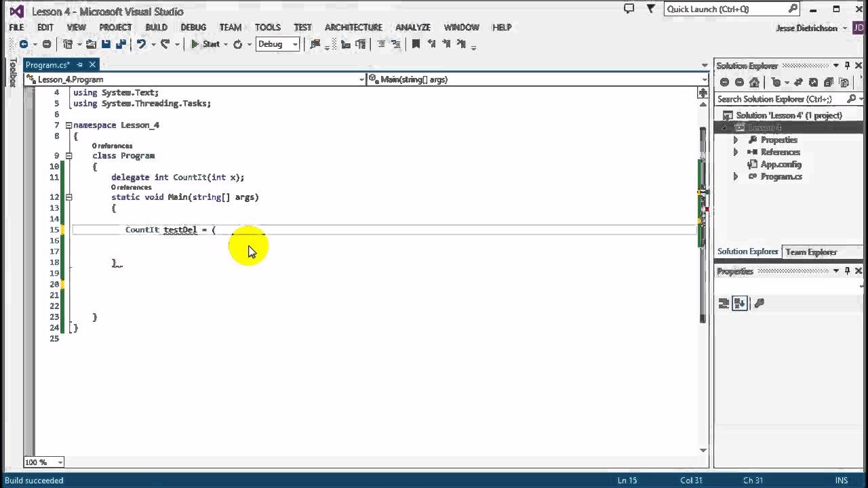Close the Program.cs tab
The width and height of the screenshot is (868, 488).
[92, 64]
